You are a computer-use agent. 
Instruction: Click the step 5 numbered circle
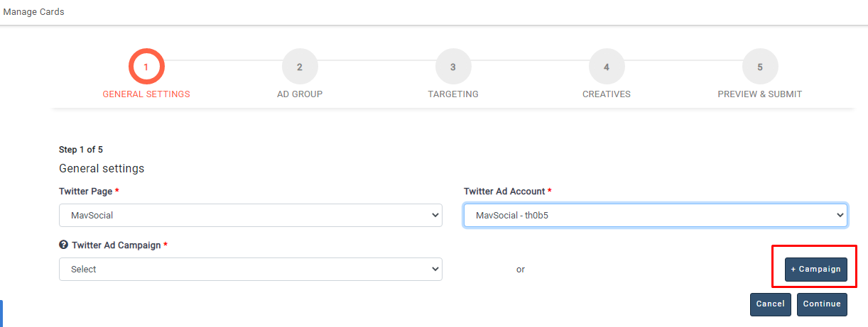pos(760,67)
